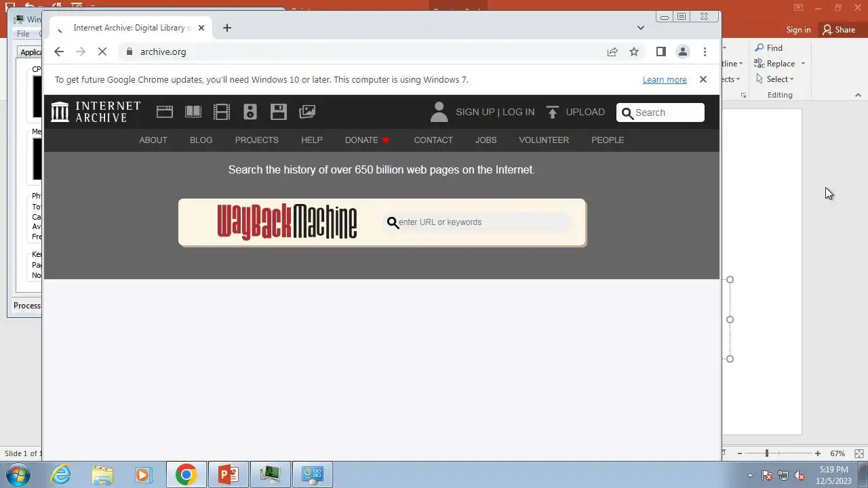This screenshot has height=488, width=868.
Task: Open the Web archive icon
Action: coord(165,112)
